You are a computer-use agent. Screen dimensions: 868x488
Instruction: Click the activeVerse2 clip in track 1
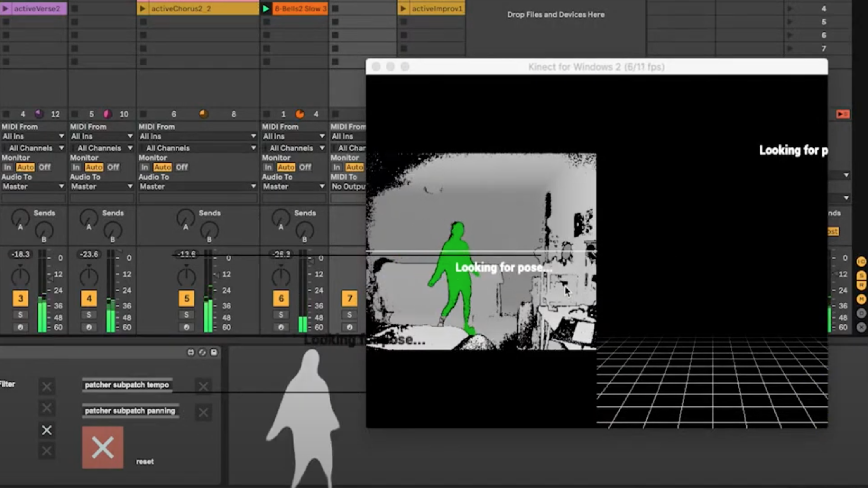pos(37,8)
